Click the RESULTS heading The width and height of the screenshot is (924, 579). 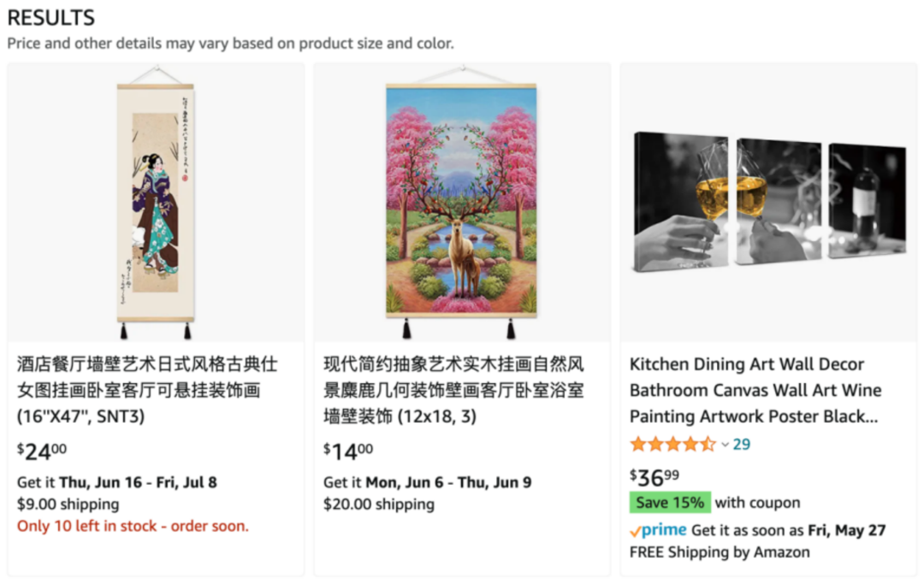pos(51,17)
